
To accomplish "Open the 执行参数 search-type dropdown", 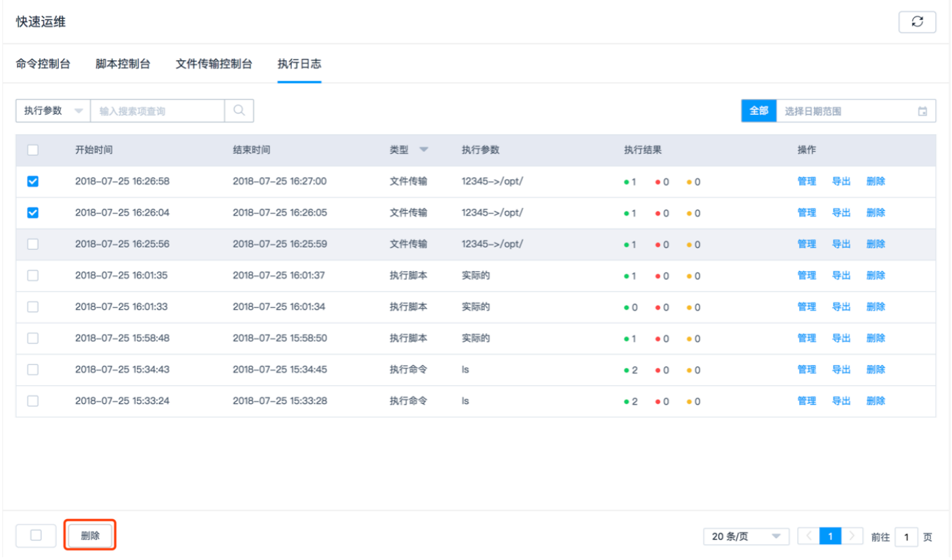I will (53, 111).
